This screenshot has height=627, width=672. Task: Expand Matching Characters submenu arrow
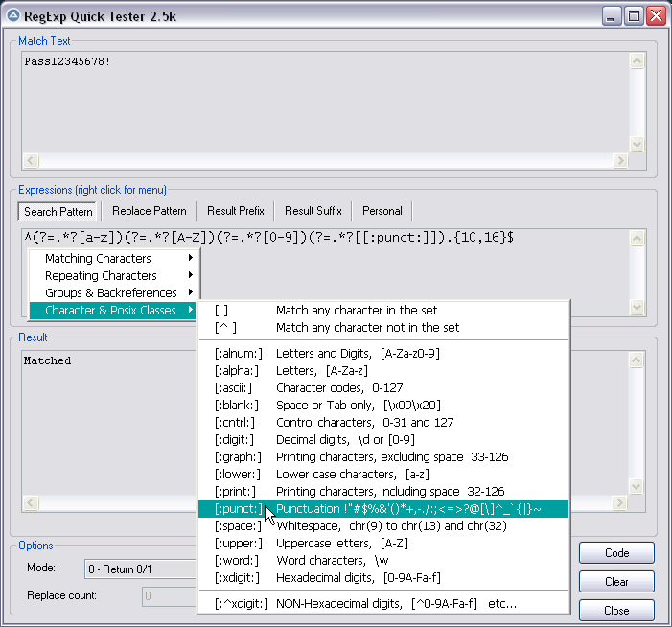(x=191, y=258)
